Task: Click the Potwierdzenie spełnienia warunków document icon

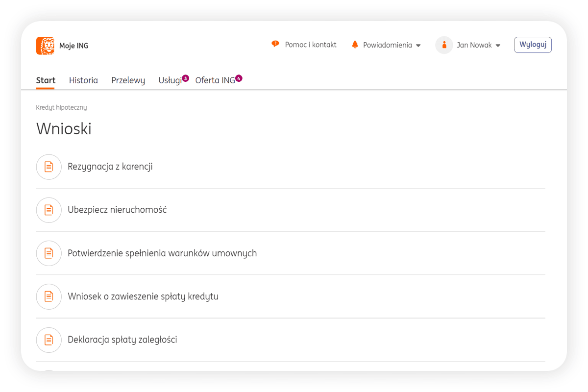Action: tap(49, 253)
